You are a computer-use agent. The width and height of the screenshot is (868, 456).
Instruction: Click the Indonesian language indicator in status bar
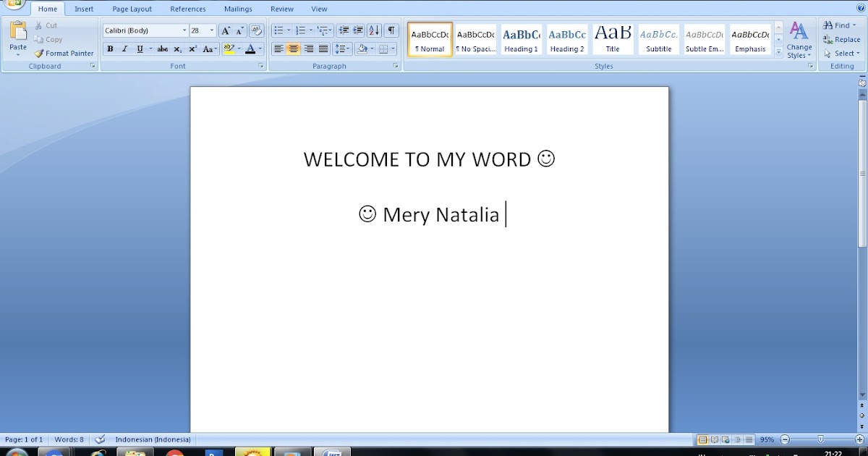(152, 439)
